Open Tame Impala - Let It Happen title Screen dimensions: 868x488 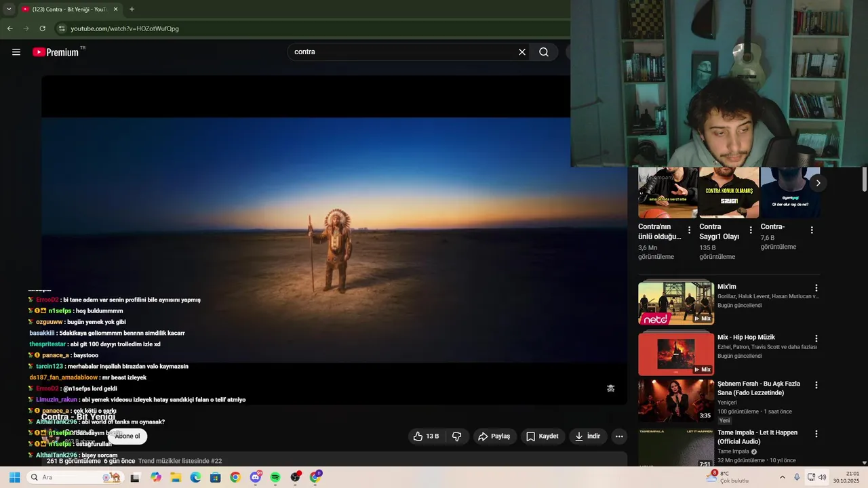[757, 437]
